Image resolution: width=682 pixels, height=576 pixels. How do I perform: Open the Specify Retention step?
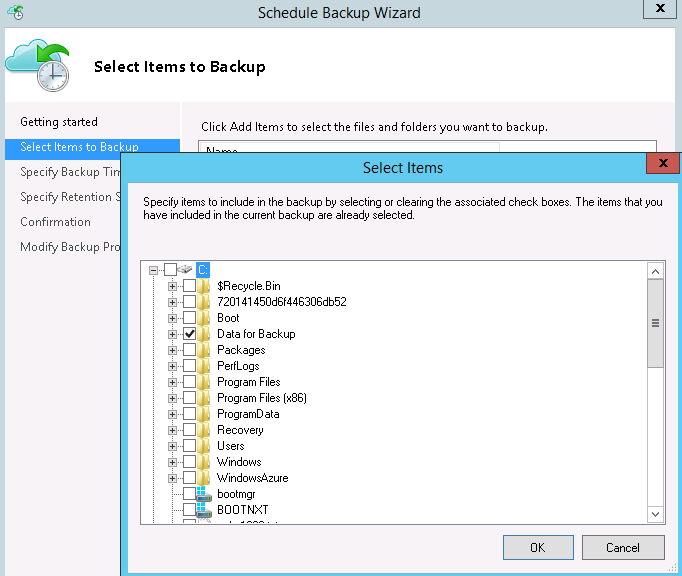tap(70, 197)
